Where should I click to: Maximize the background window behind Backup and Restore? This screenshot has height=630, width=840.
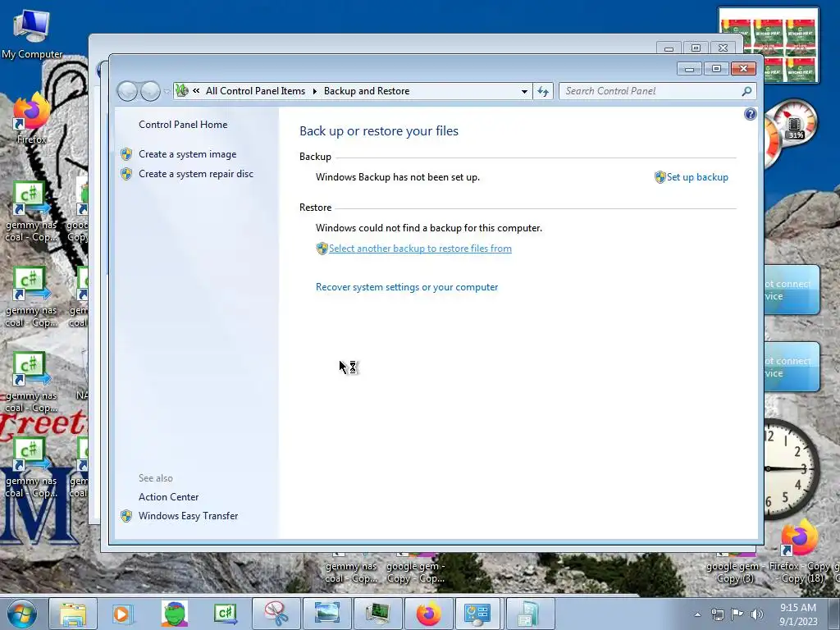[x=696, y=48]
